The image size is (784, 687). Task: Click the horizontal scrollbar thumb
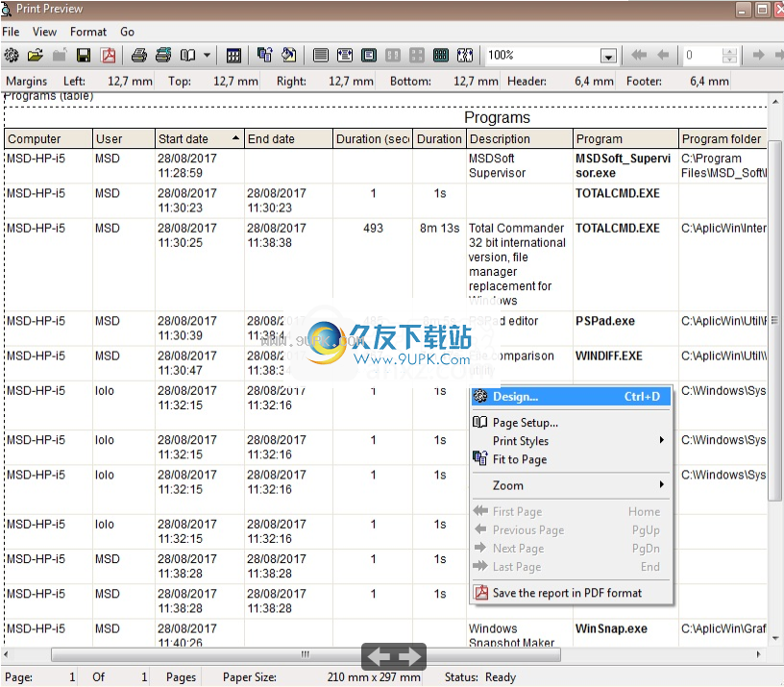[306, 654]
